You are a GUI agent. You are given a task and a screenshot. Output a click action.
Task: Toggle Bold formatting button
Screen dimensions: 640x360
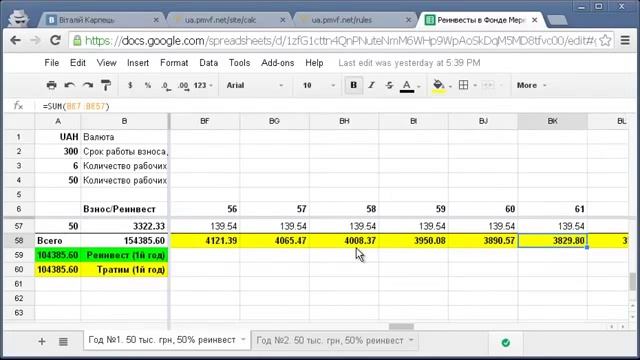(x=353, y=85)
